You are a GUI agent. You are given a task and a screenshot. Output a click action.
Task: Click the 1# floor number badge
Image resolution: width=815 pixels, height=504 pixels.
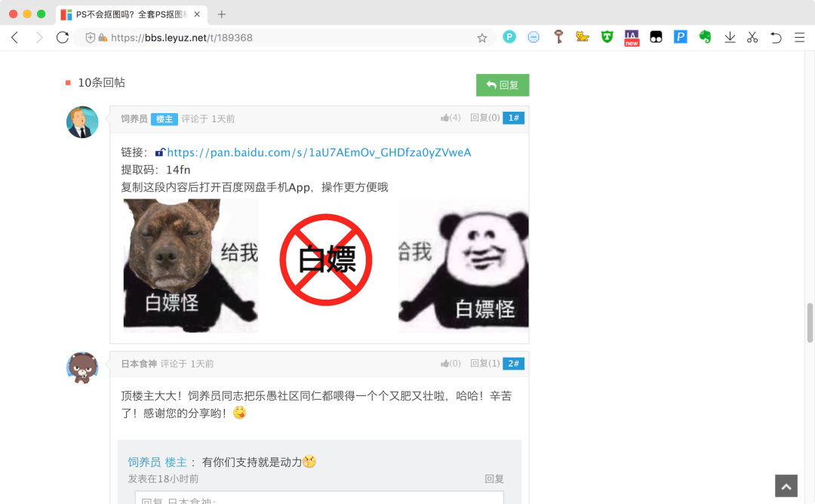[514, 118]
